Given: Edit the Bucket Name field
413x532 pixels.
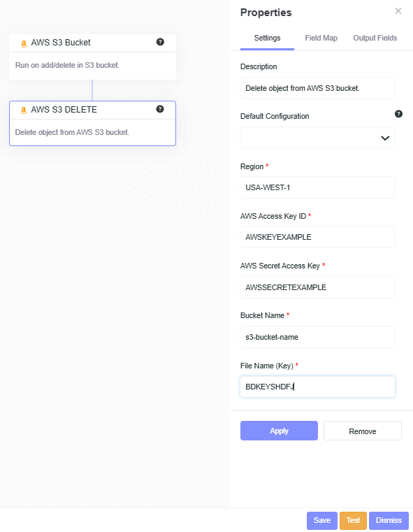Looking at the screenshot, I should [317, 337].
